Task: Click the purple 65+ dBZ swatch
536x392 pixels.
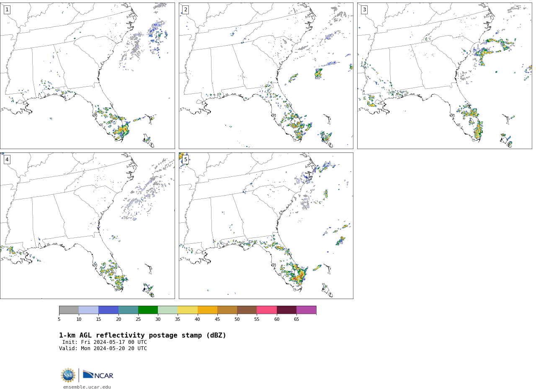Action: [306, 310]
